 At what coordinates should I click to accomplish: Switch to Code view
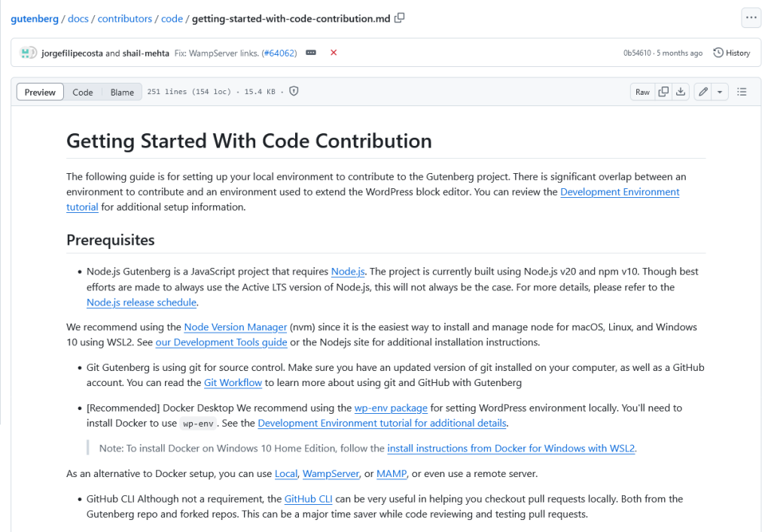tap(83, 92)
